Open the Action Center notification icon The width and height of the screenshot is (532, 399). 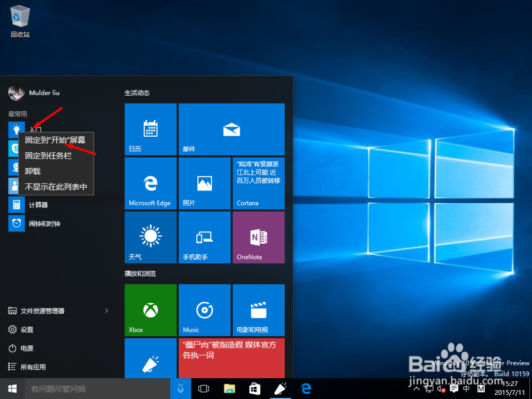[x=454, y=389]
